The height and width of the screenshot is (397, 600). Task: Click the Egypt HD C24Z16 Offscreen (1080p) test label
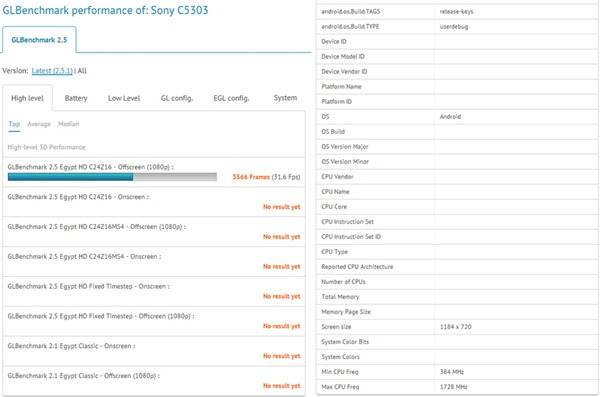point(90,167)
